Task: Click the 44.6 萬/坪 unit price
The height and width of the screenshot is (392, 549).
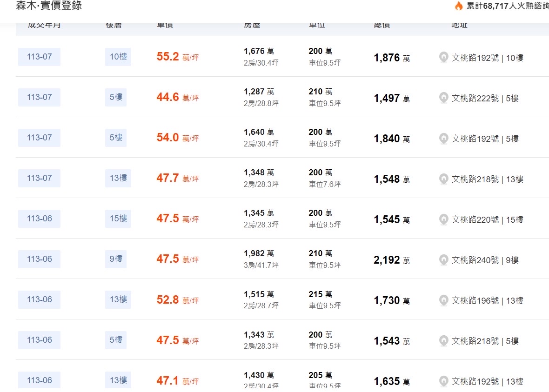Action: 177,98
